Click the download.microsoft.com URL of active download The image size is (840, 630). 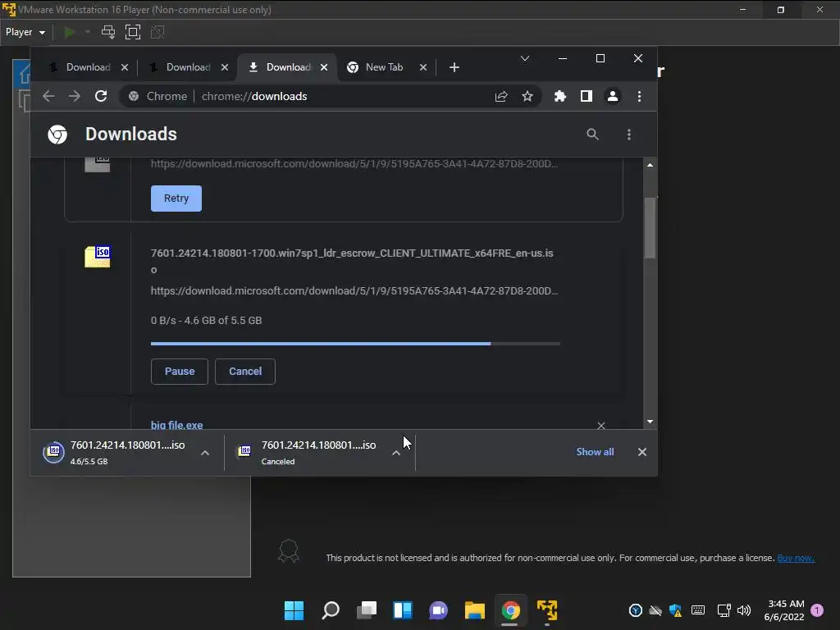(354, 291)
